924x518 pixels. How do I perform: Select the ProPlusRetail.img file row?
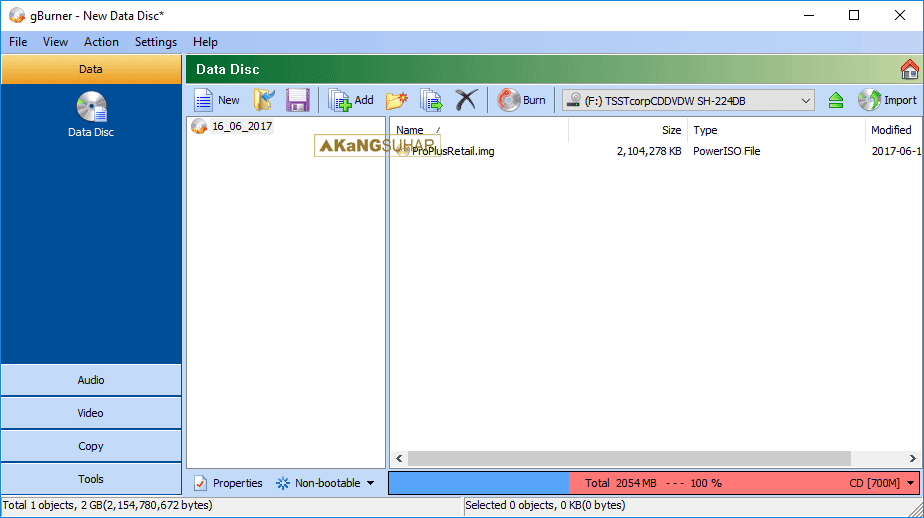click(x=654, y=151)
